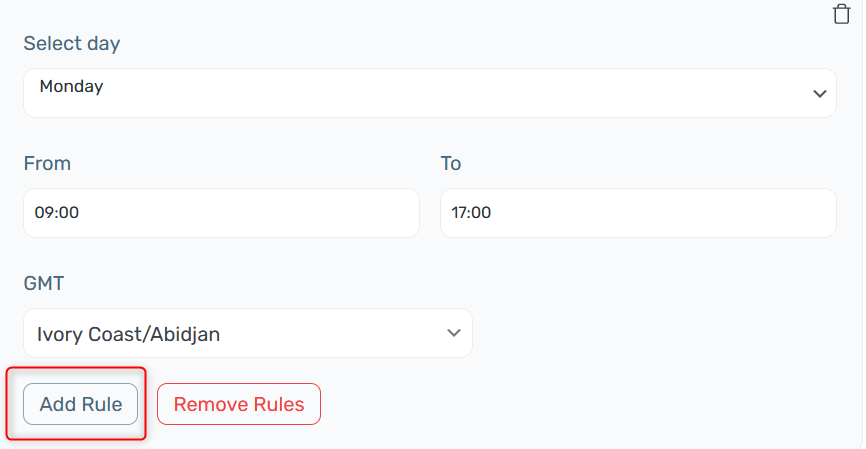Place cursor in the 09:00 start time

tap(57, 213)
